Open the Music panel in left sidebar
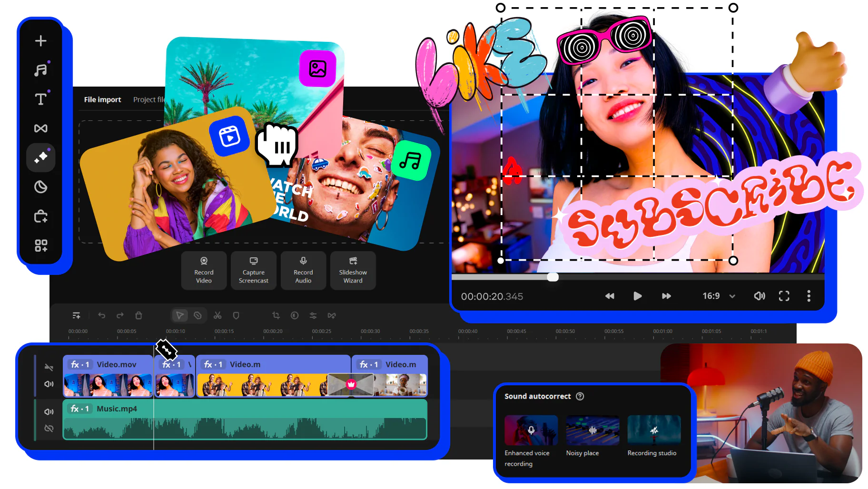This screenshot has height=489, width=868. 41,70
